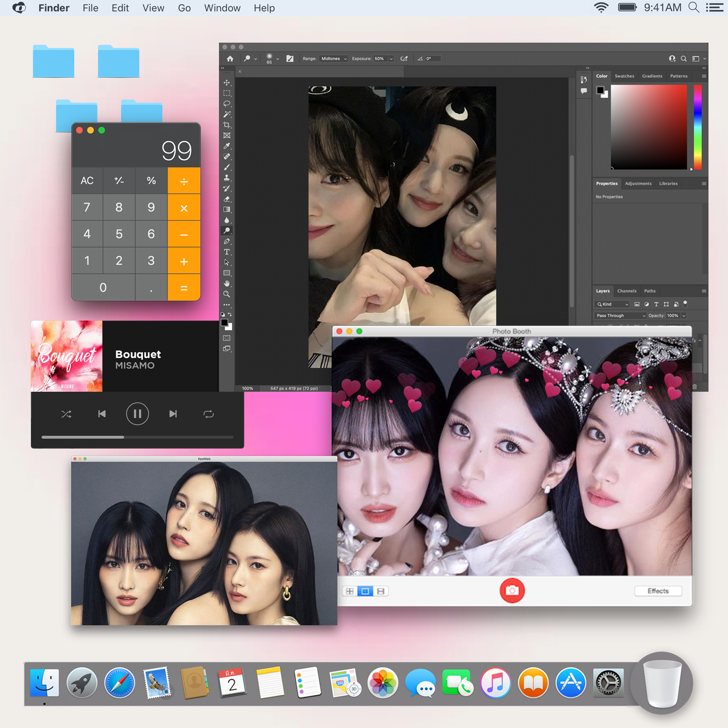Click the Photo Booth red camera button
Viewport: 728px width, 728px height.
[512, 590]
